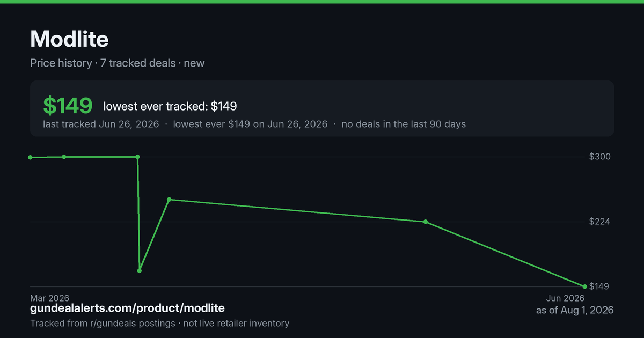Select the final $149 data point

tap(584, 286)
